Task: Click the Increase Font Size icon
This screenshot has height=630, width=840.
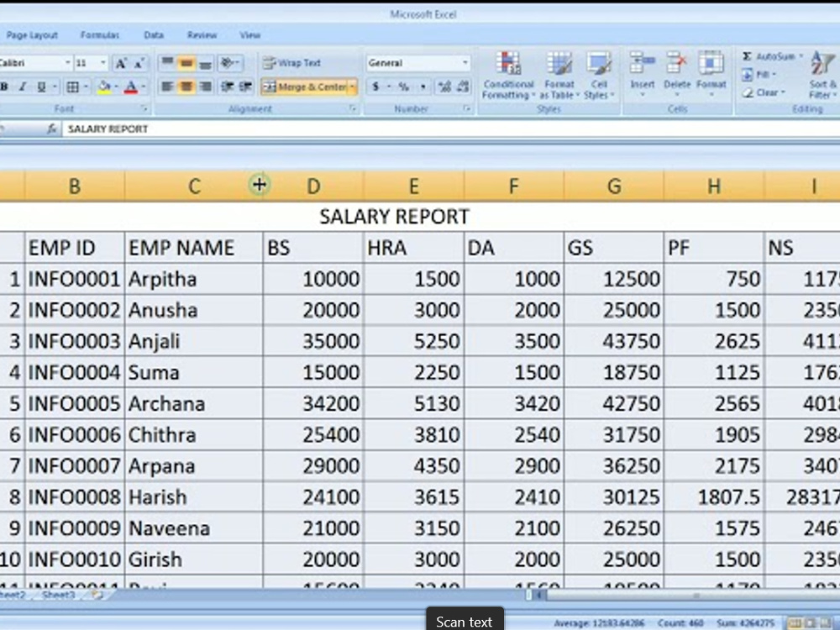Action: pyautogui.click(x=122, y=63)
